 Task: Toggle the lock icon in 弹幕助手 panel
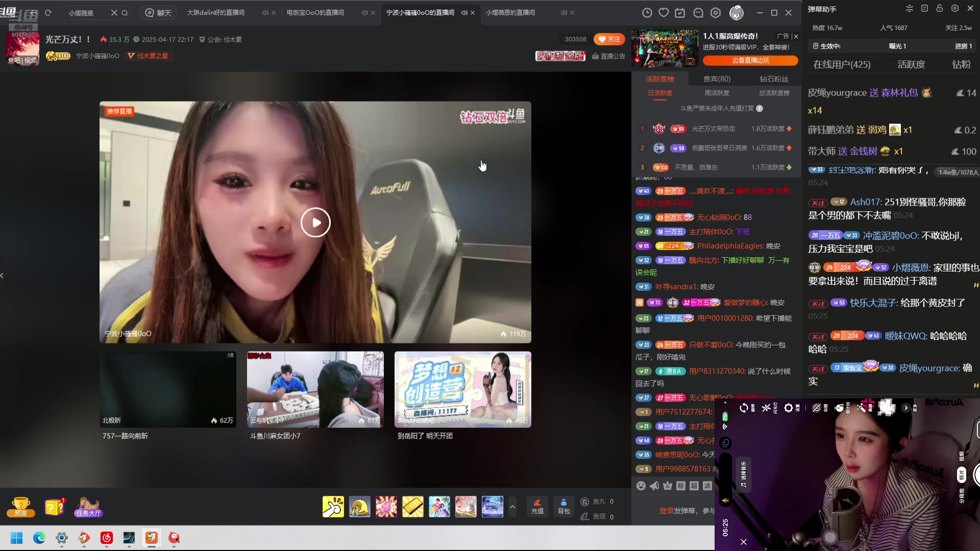pos(939,9)
